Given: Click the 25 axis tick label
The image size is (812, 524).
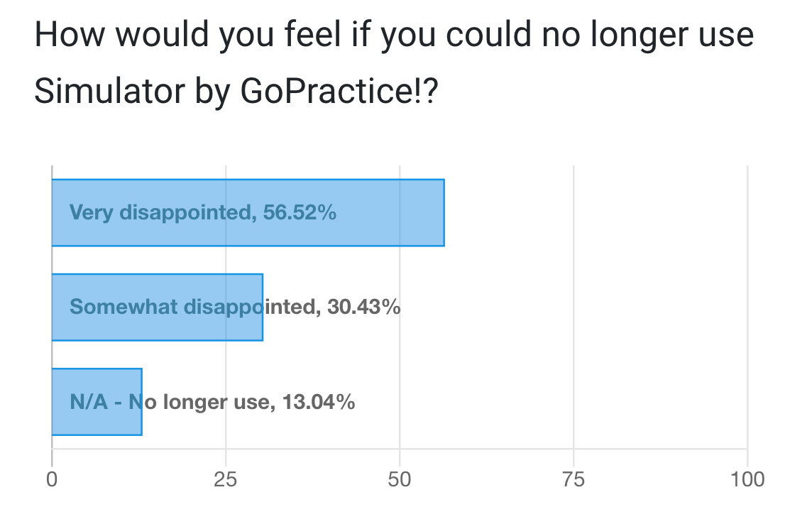Looking at the screenshot, I should pos(226,479).
